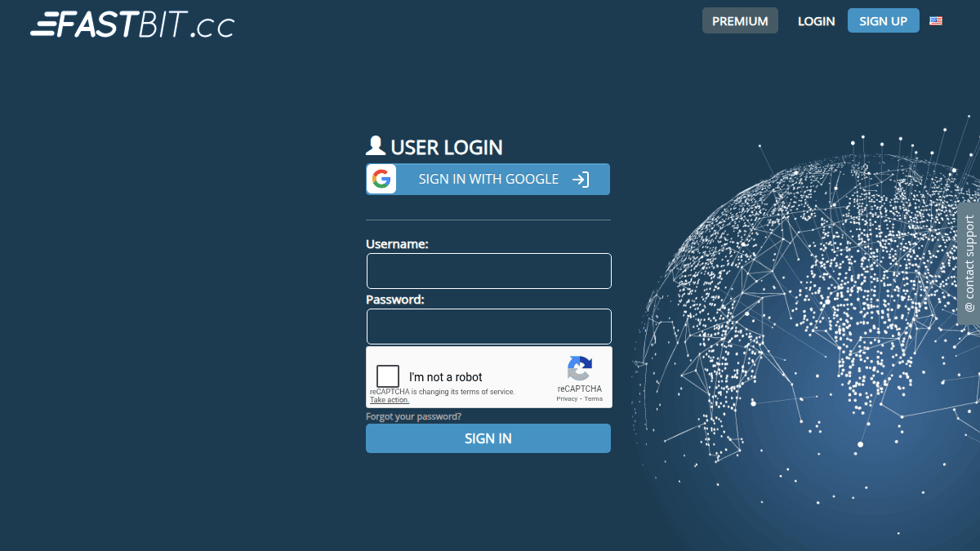Toggle the robot verification checkbox off

[x=387, y=375]
